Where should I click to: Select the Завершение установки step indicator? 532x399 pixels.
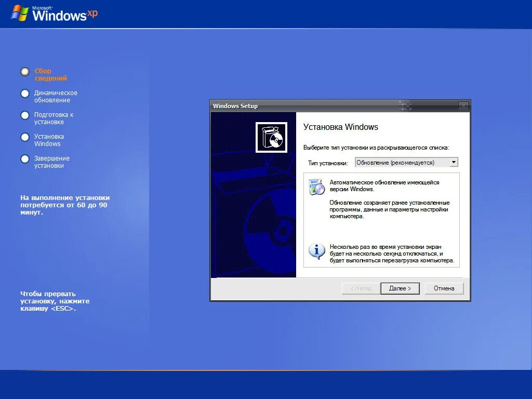click(x=25, y=159)
